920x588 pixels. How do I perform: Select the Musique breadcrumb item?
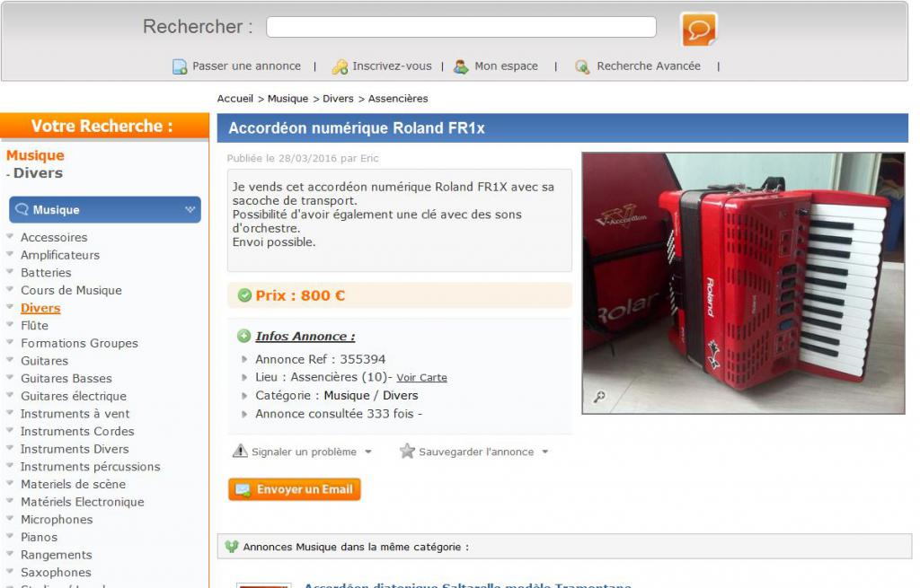coord(287,99)
